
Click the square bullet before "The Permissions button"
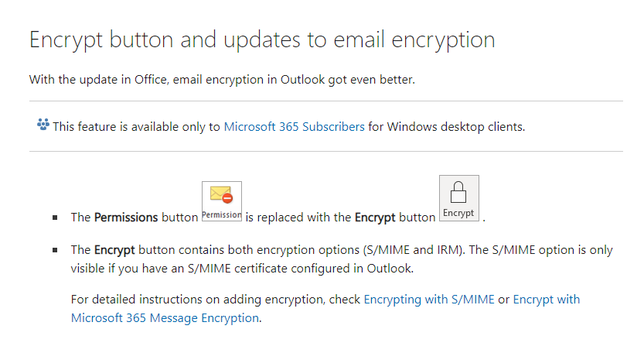click(x=55, y=218)
